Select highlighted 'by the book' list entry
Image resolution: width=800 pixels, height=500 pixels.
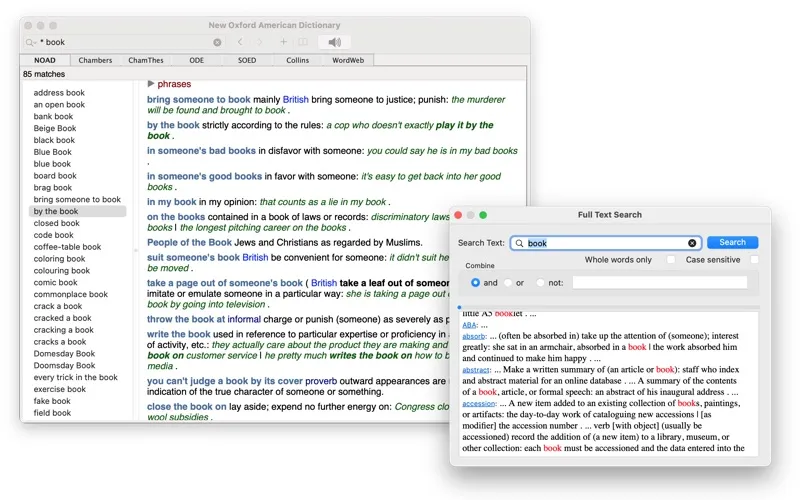(x=78, y=211)
